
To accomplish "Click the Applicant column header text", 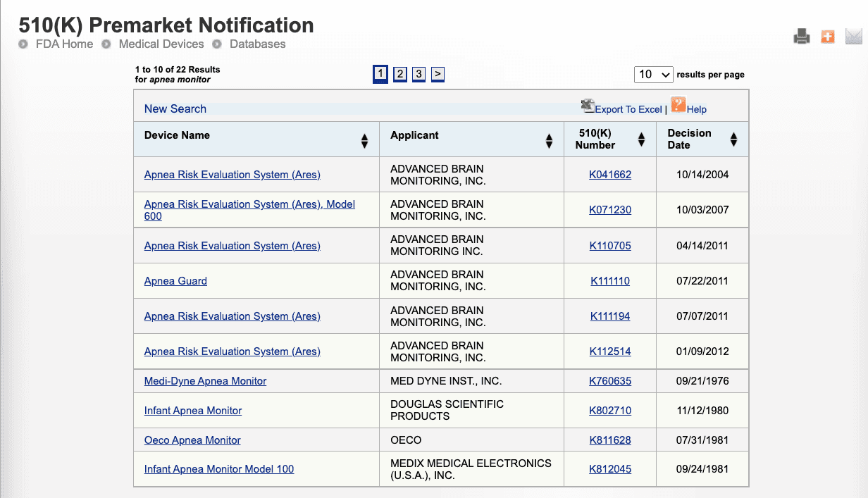I will [x=414, y=135].
